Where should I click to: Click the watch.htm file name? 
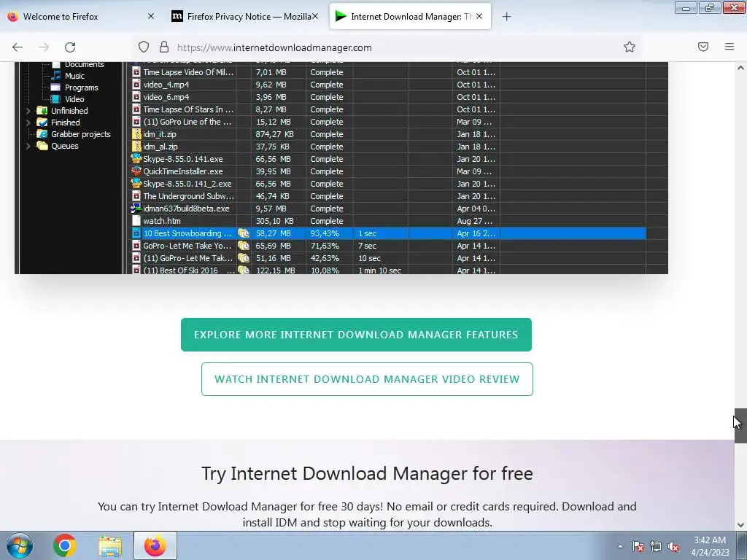click(161, 221)
